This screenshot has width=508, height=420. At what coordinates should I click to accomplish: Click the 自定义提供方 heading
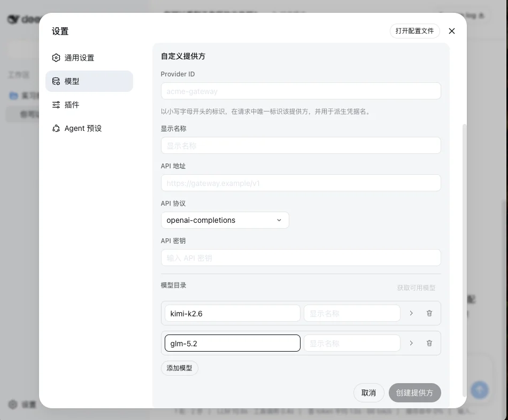[183, 56]
